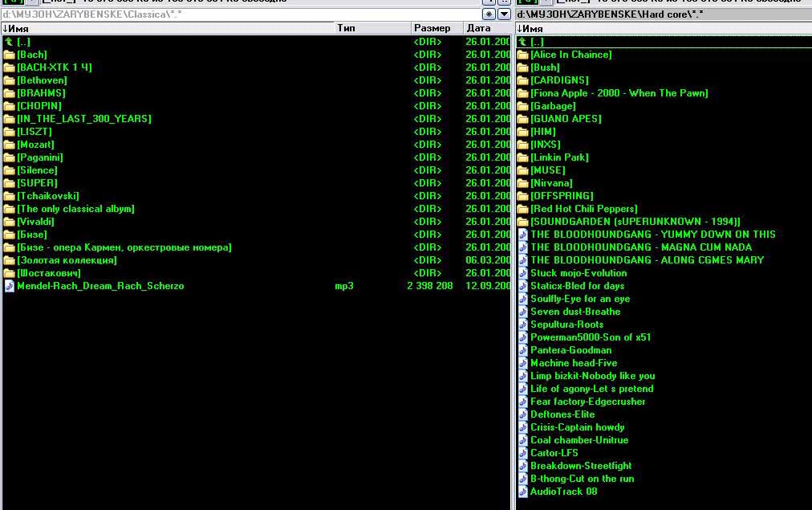Select the Red Hot Chili Peppers folder icon
Screen dimensions: 812x510
pos(522,209)
